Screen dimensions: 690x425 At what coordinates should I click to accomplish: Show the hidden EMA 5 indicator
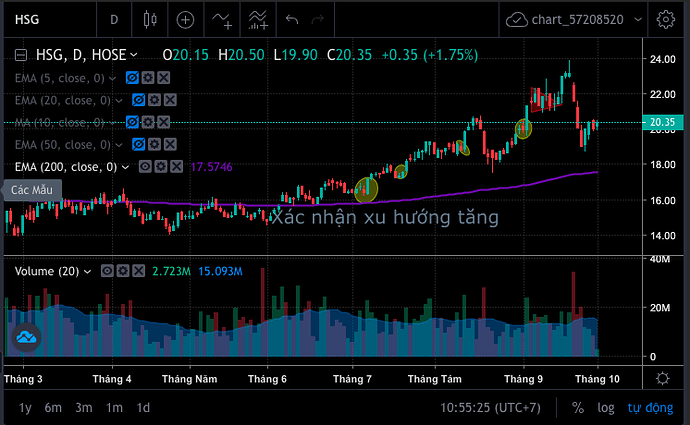[x=132, y=78]
